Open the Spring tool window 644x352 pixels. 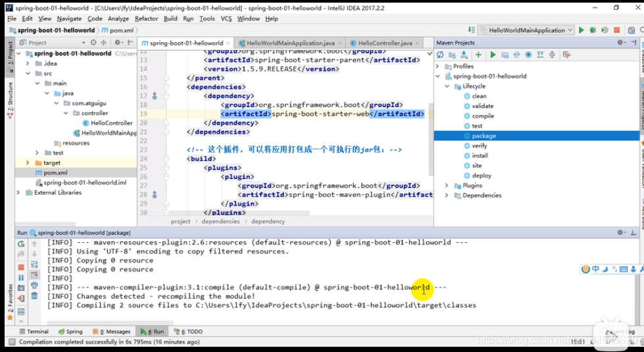pyautogui.click(x=70, y=332)
